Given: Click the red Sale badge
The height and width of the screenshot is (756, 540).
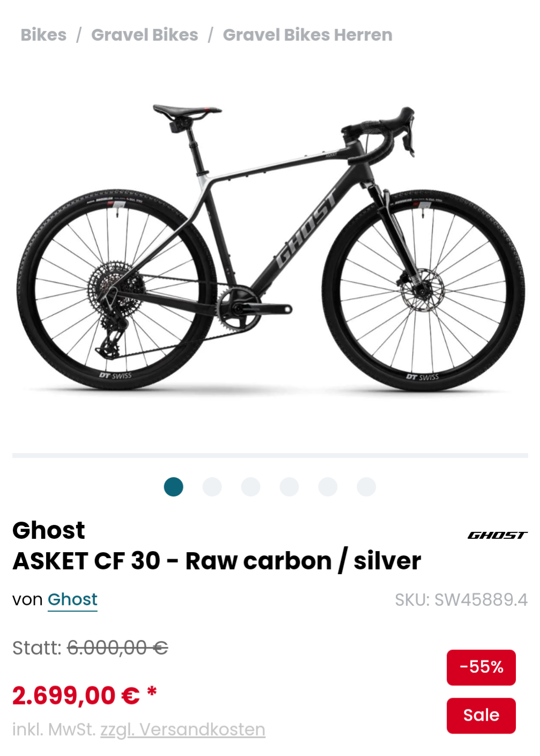Looking at the screenshot, I should (x=481, y=715).
